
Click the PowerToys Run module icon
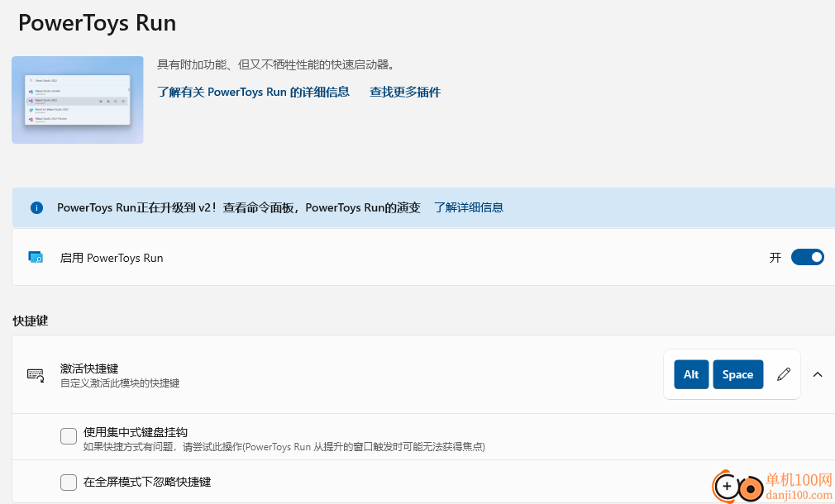click(36, 258)
